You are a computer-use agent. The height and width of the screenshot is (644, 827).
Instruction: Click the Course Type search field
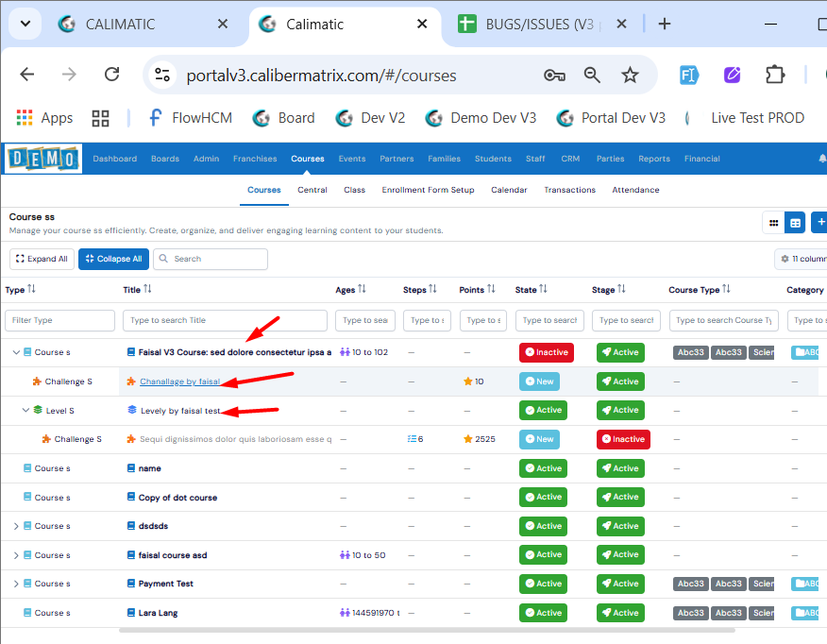click(x=723, y=320)
